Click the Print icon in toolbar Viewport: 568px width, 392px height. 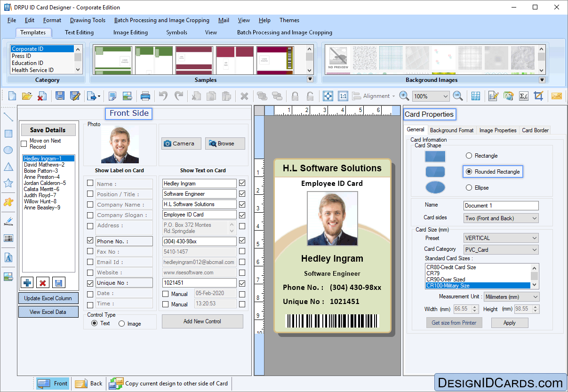[x=145, y=96]
